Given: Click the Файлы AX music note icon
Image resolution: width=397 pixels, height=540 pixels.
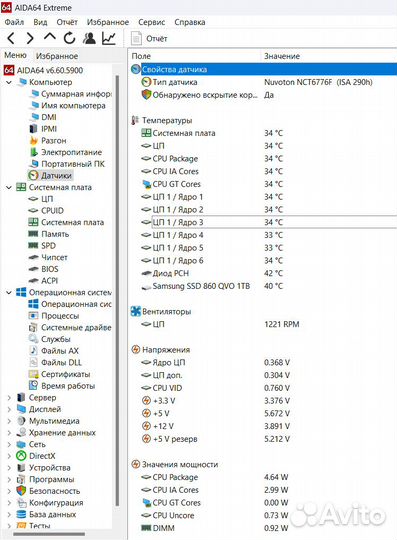Looking at the screenshot, I should (x=33, y=351).
